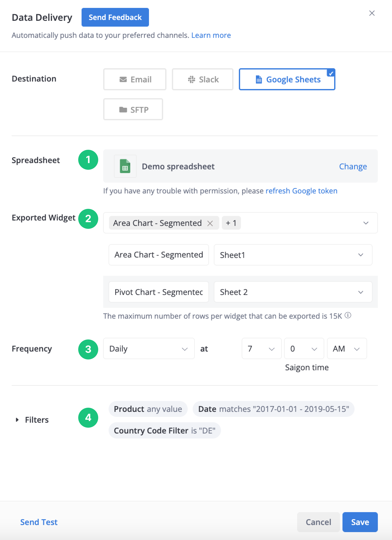Open the Daily frequency dropdown
The height and width of the screenshot is (540, 392).
pos(149,349)
